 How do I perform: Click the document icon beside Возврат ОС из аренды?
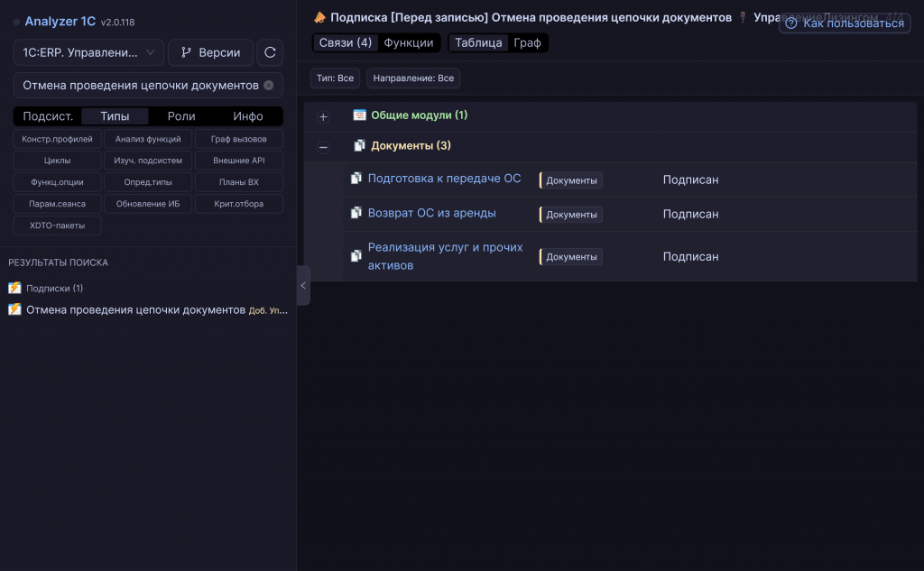pyautogui.click(x=356, y=213)
